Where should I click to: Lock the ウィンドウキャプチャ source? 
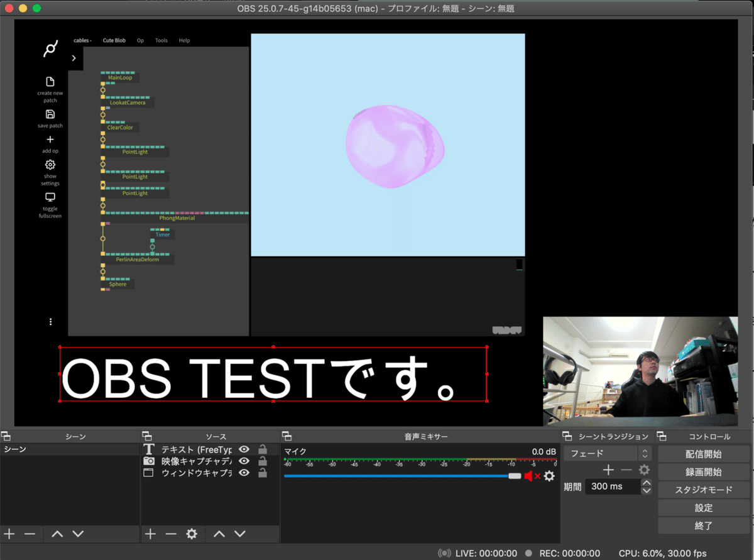[263, 473]
